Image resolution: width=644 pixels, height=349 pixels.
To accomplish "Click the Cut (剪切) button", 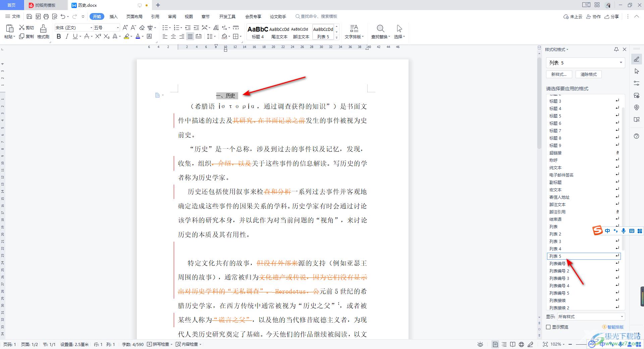I will 26,28.
